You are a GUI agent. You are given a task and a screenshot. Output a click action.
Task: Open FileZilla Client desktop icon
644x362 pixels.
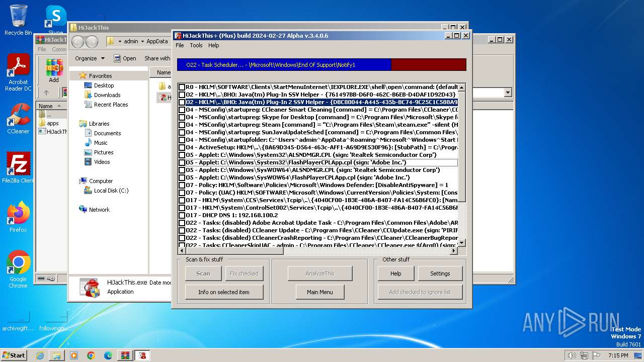[18, 167]
